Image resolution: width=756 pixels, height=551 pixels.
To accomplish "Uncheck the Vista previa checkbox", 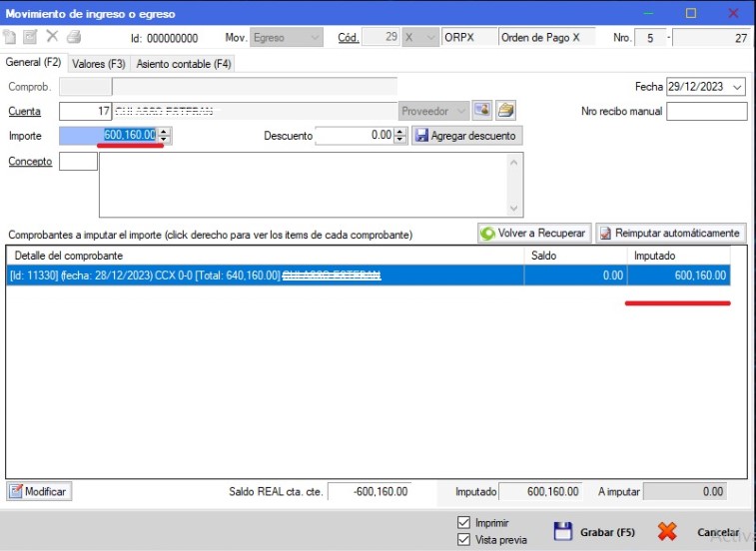I will 463,540.
